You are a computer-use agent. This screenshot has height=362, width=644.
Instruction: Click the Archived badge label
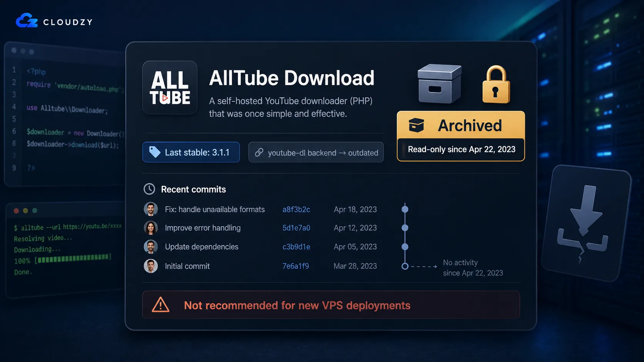coord(470,125)
